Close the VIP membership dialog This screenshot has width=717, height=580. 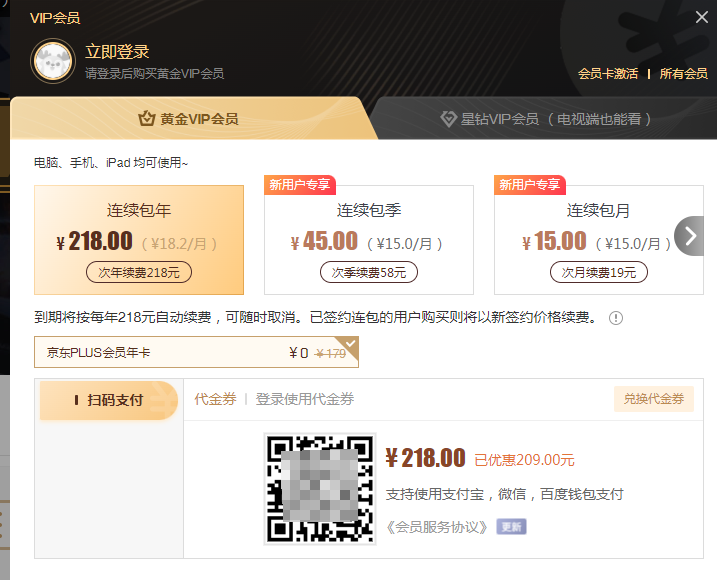coord(702,17)
